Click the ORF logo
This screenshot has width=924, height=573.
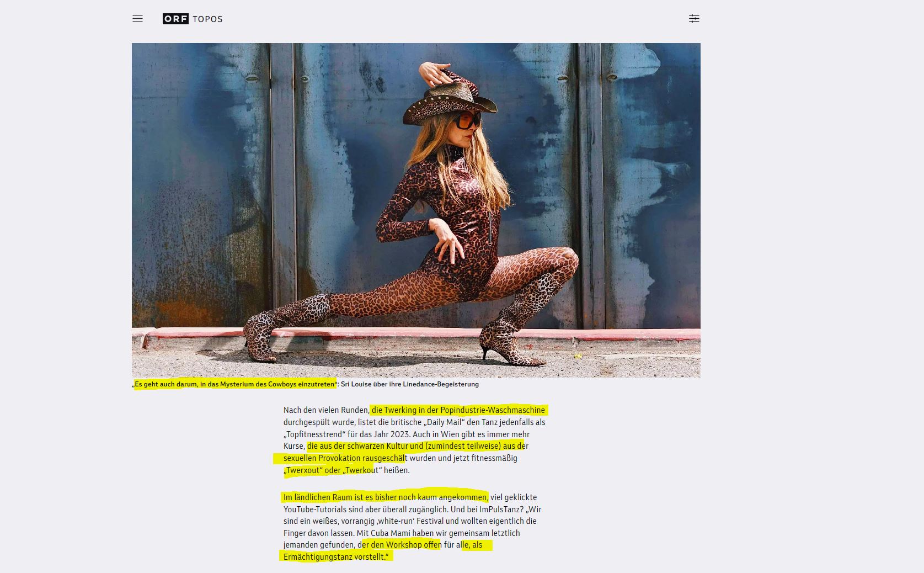(x=175, y=19)
